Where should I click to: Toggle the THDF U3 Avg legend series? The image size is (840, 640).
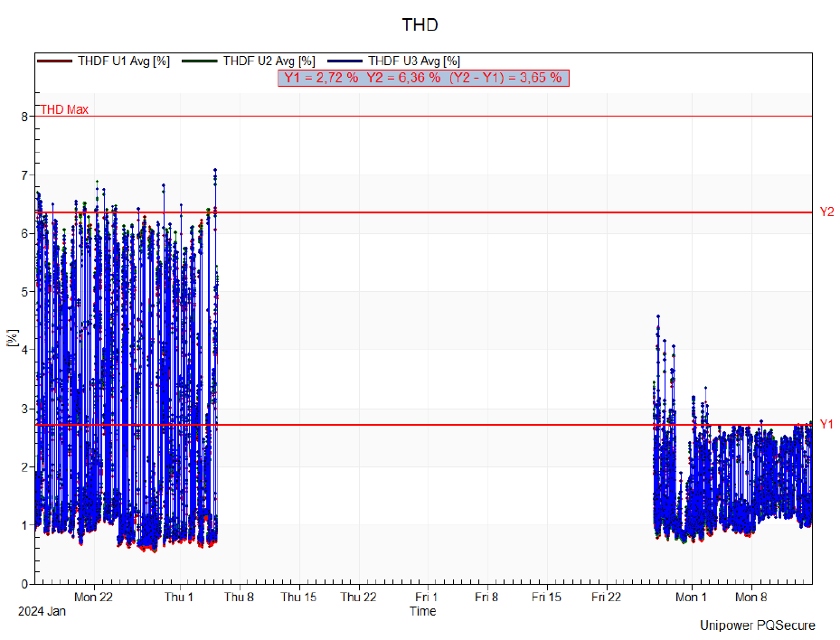coord(414,61)
